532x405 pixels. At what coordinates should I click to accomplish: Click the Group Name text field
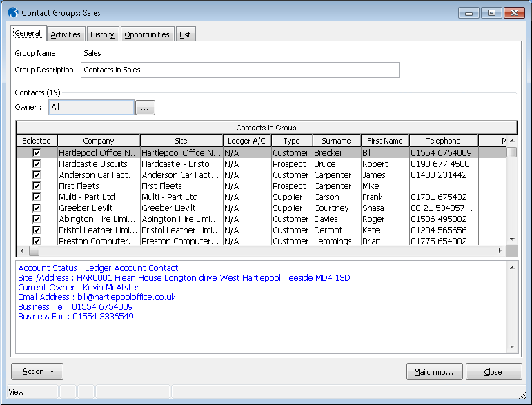click(150, 54)
